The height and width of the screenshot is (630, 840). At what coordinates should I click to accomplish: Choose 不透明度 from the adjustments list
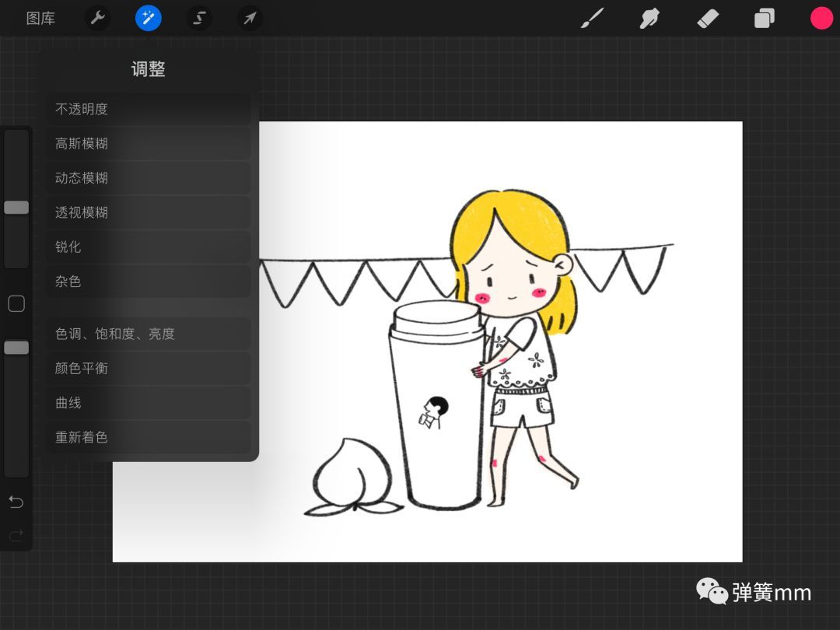tap(148, 110)
